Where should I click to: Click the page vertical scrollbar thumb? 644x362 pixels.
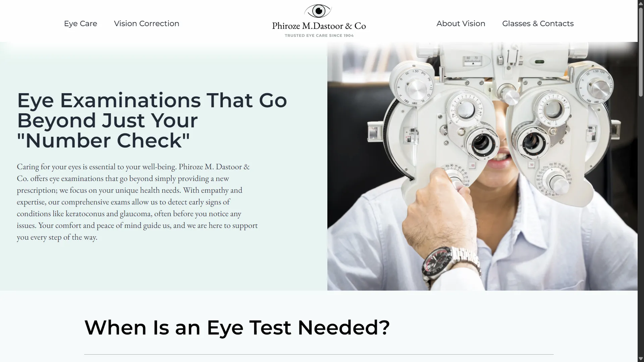(x=641, y=52)
